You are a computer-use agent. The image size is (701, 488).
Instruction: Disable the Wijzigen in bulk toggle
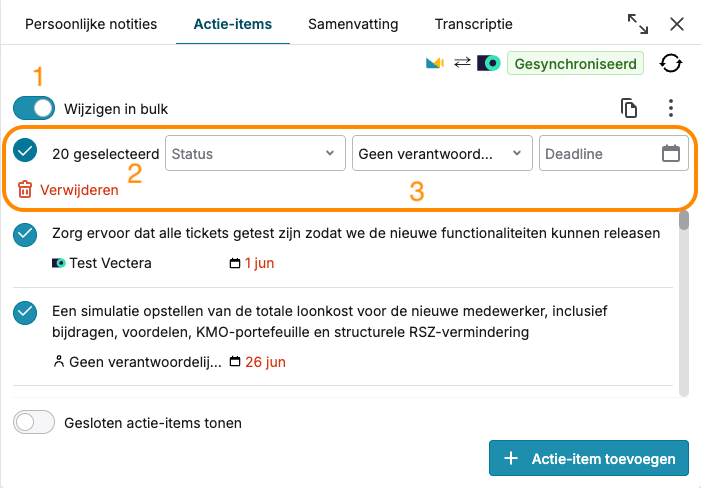[x=34, y=108]
